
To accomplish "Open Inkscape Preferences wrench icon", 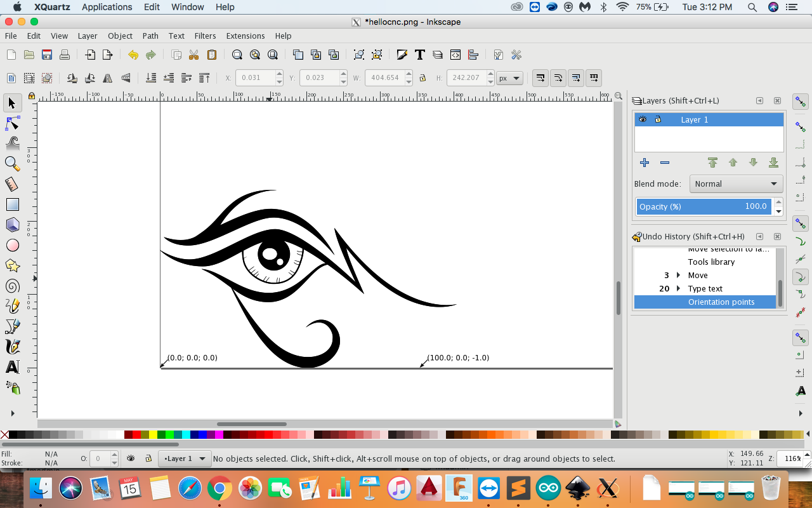I will coord(516,55).
